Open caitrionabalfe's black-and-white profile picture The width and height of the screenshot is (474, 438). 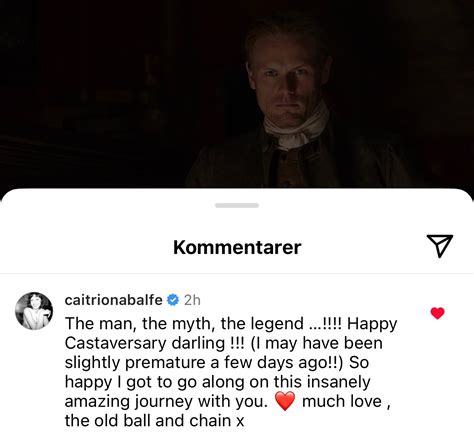click(x=34, y=311)
